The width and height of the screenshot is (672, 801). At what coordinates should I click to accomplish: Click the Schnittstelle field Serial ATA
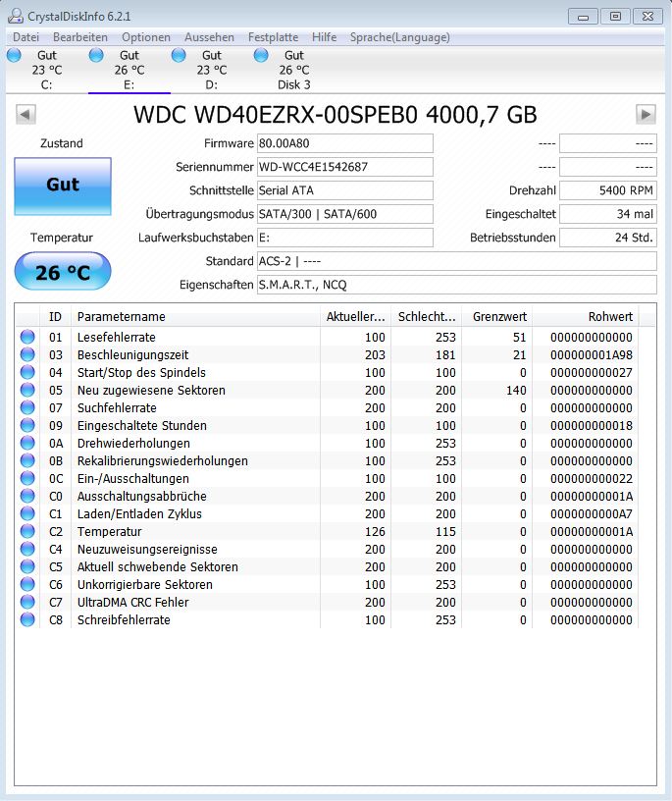(x=345, y=190)
